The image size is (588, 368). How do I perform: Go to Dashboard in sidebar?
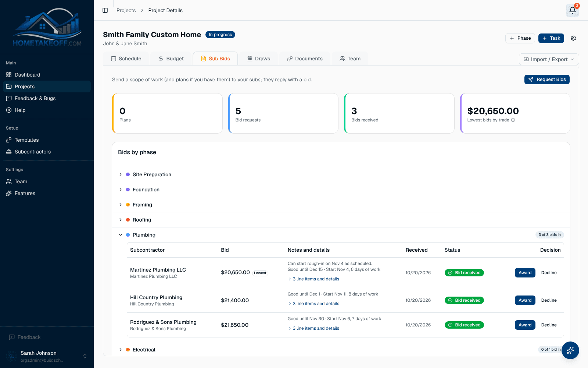47,75
